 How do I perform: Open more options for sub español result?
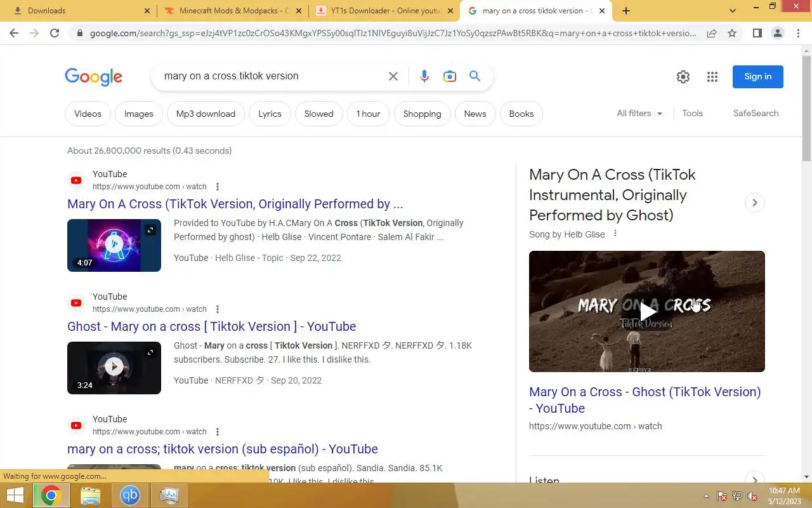pyautogui.click(x=218, y=432)
